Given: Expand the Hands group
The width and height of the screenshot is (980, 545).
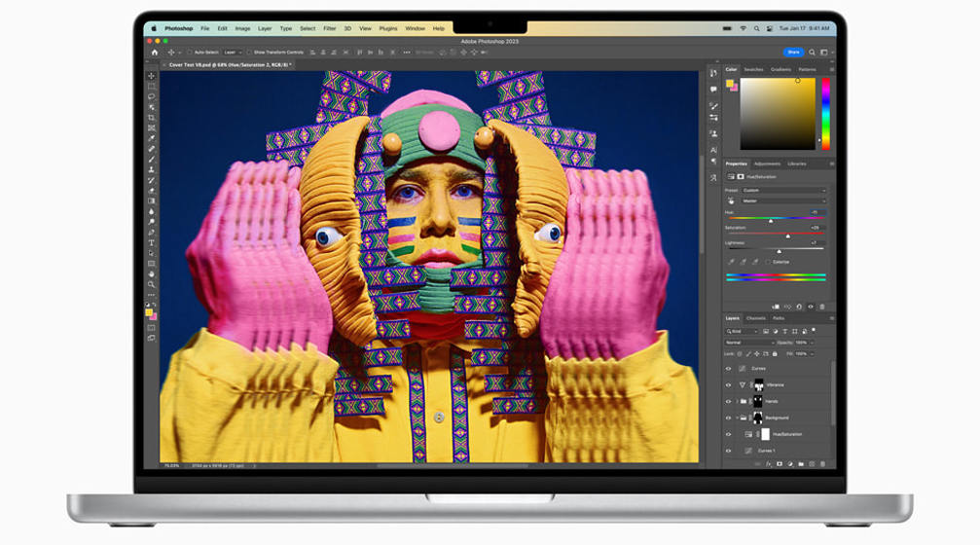Looking at the screenshot, I should click(x=737, y=401).
